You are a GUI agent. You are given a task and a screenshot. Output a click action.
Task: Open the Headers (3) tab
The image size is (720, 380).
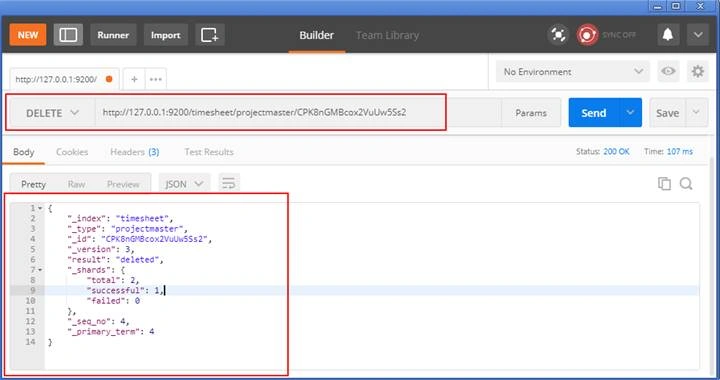(x=135, y=152)
